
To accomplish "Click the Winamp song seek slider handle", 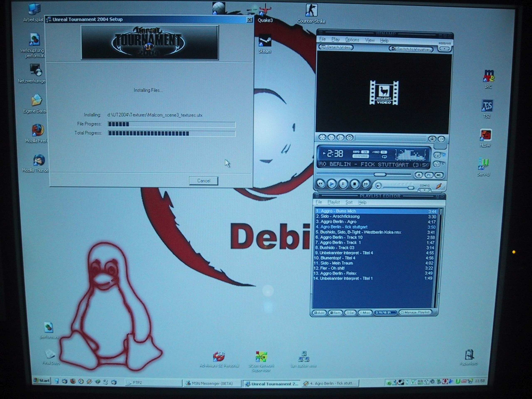I will click(x=380, y=174).
